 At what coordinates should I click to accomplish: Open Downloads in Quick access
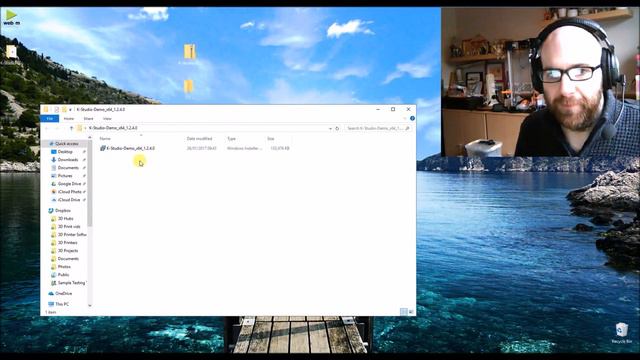point(68,160)
